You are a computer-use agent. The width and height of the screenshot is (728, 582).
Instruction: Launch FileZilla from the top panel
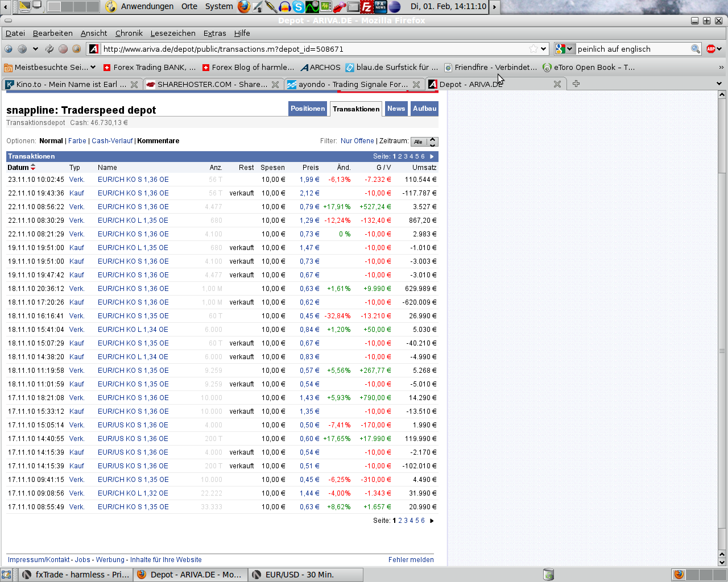coord(366,7)
